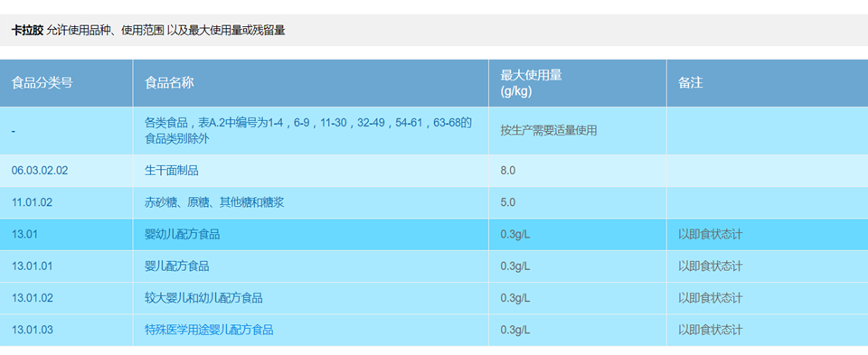Screen dimensions: 868x355
Task: Click the 按生产需要适量使用 cell
Action: tap(549, 130)
